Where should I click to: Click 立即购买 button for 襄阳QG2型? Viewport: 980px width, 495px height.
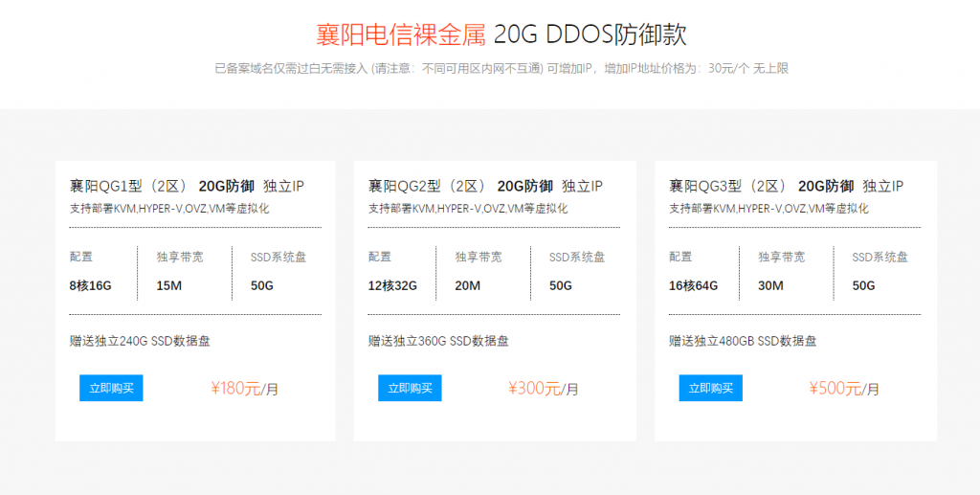point(410,388)
